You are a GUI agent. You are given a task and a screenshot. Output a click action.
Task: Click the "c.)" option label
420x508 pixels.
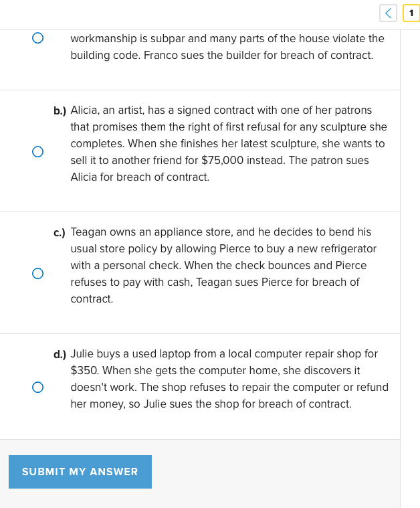(x=60, y=232)
